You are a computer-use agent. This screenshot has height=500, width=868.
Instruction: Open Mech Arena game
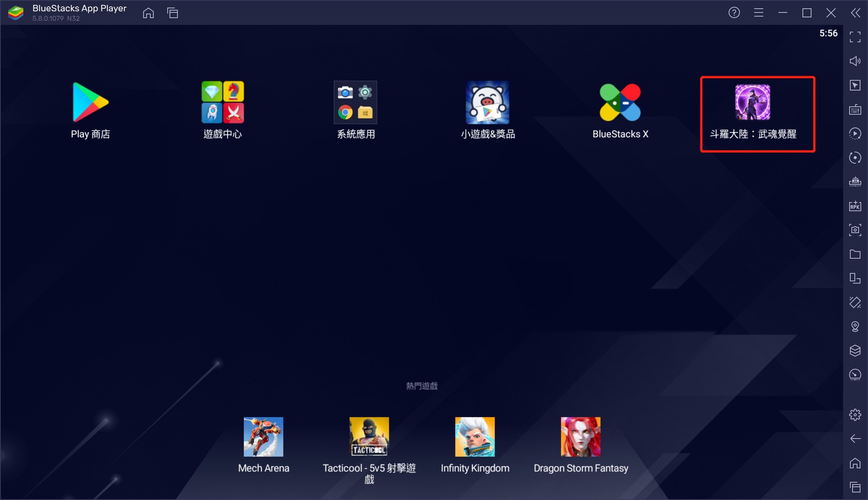tap(264, 438)
